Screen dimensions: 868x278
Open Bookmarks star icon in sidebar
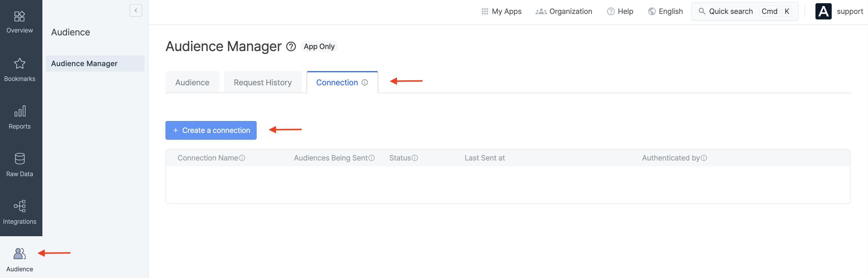19,64
